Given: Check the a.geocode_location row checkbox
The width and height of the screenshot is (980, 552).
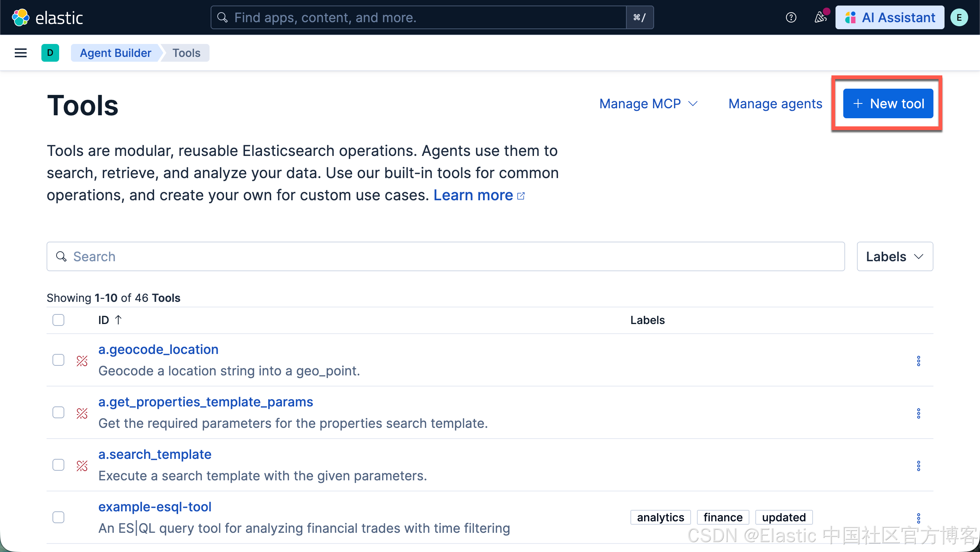Looking at the screenshot, I should coord(58,360).
